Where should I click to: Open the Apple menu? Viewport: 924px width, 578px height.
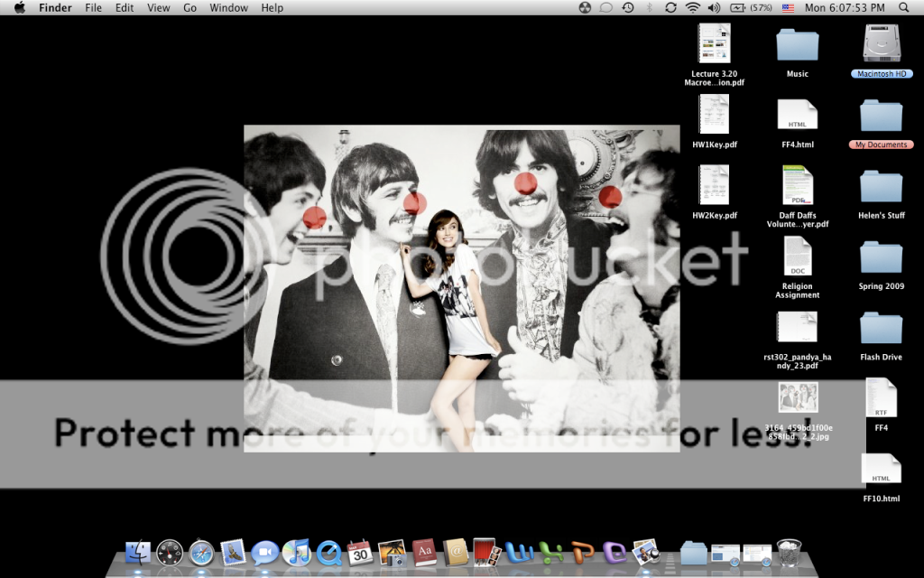coord(19,7)
